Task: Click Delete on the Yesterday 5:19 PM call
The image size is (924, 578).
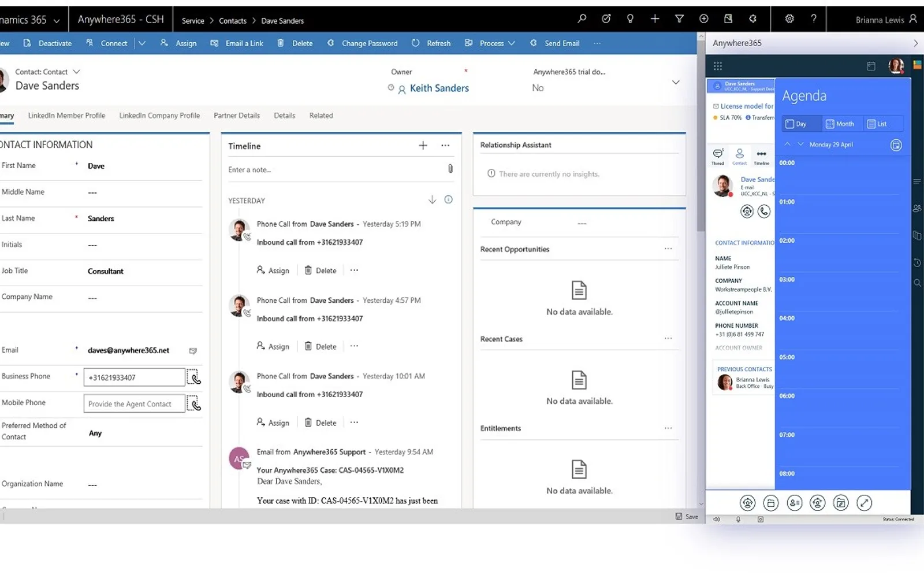Action: pos(321,271)
